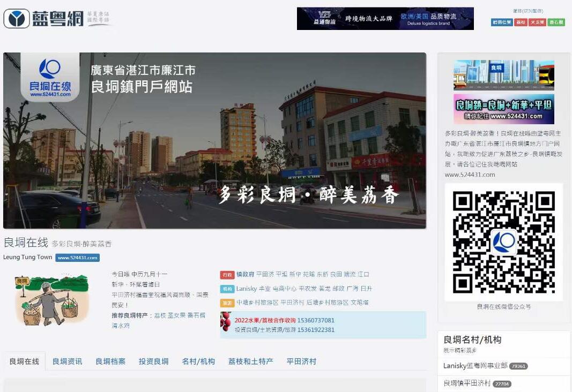Viewport: 572px width, 392px height.
Task: Open the Lanisky蓝粤网事业部 list item
Action: point(475,366)
